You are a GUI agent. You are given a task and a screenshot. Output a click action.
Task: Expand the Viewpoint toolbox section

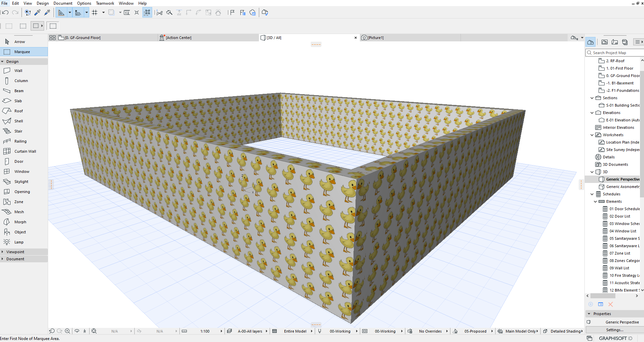2,252
